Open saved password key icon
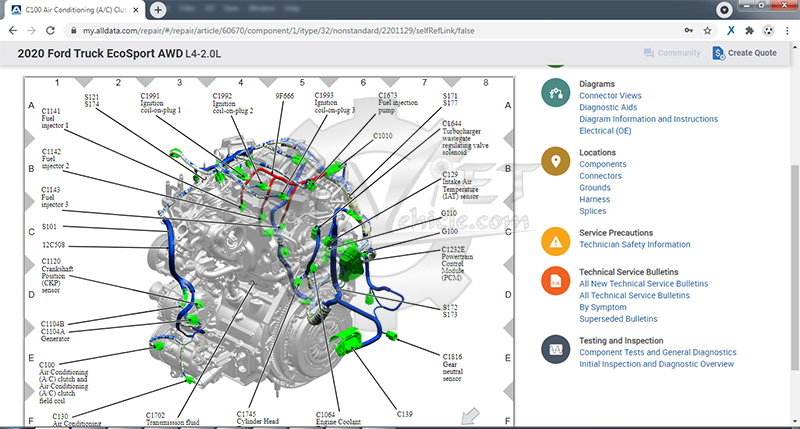The image size is (800, 429). (x=689, y=31)
